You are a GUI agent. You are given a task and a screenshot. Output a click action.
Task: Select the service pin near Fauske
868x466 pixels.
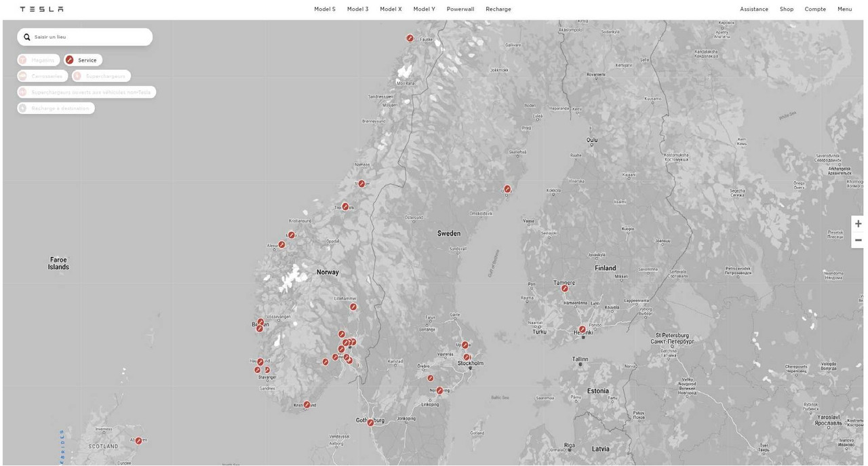click(410, 38)
